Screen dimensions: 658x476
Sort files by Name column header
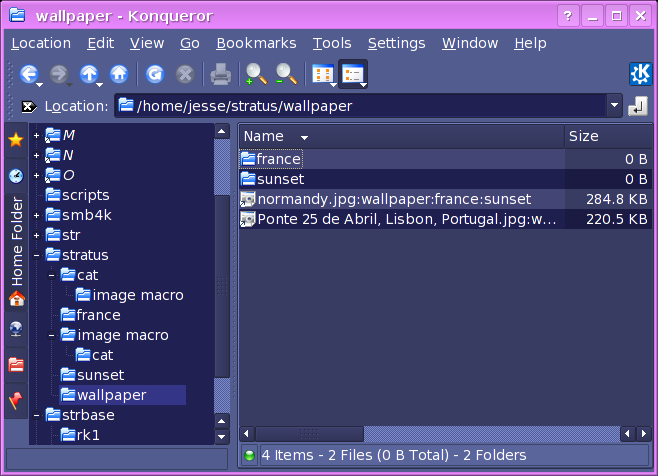pyautogui.click(x=402, y=136)
